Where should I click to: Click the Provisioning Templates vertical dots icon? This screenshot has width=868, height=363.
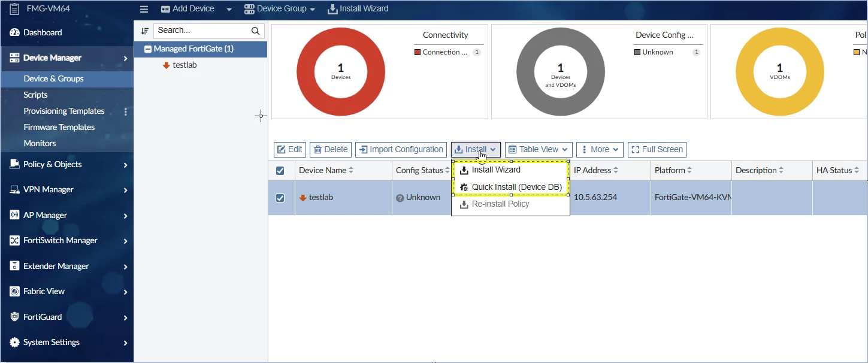pyautogui.click(x=125, y=111)
